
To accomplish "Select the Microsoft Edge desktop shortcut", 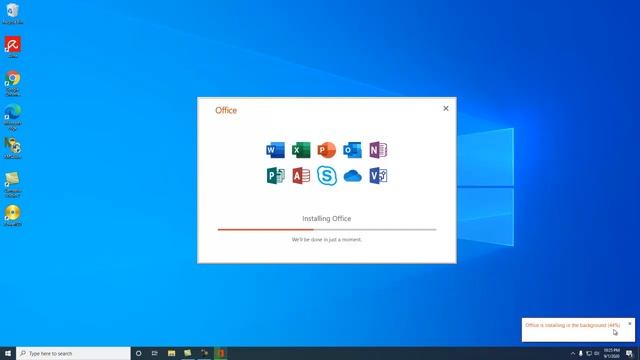I will tap(13, 117).
